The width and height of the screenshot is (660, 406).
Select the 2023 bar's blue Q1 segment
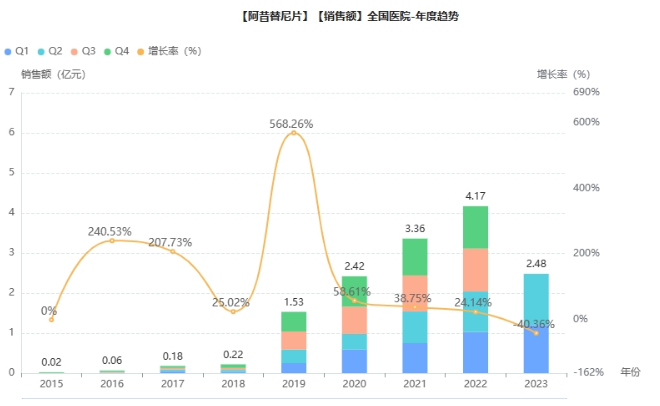click(x=536, y=349)
